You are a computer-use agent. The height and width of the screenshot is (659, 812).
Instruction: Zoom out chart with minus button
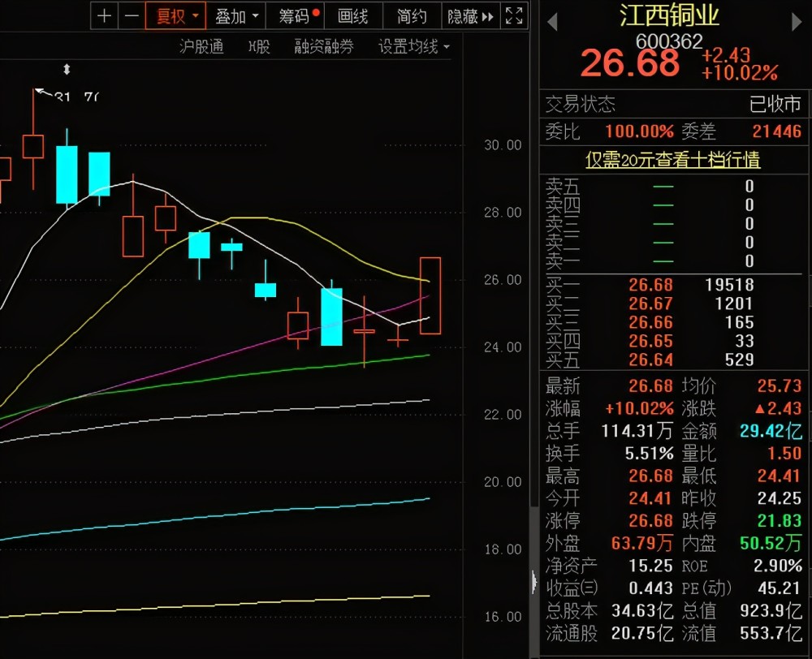pos(132,16)
